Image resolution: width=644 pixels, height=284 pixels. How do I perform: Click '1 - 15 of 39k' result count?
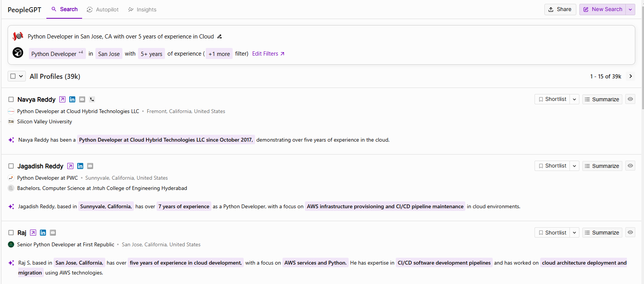[x=606, y=76]
